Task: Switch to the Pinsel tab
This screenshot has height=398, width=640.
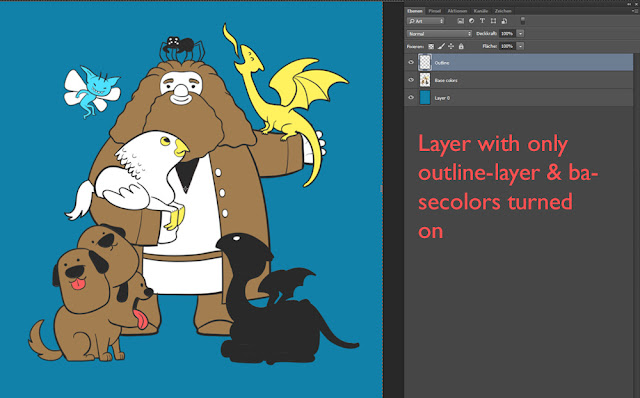Action: (435, 11)
